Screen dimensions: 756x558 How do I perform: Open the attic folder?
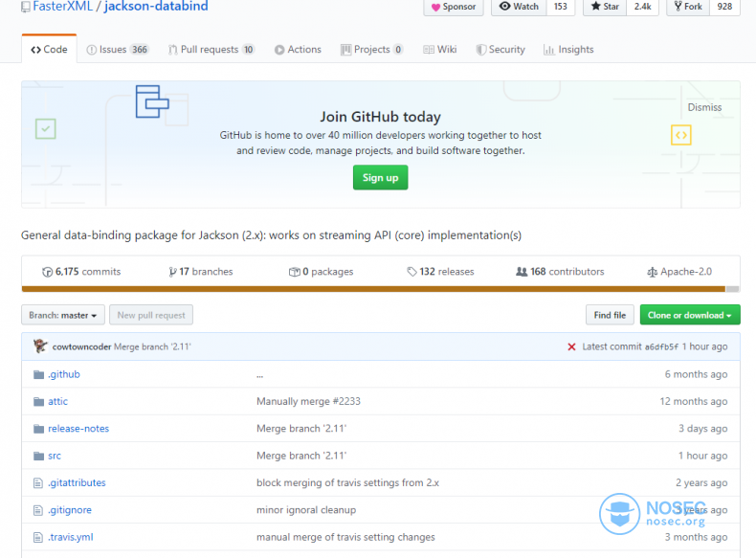tap(57, 401)
